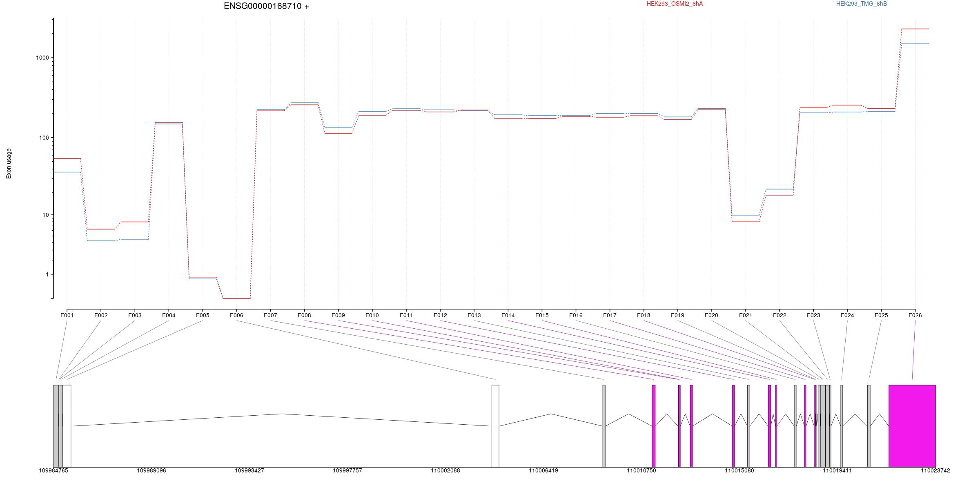Click the 1 y-axis tick label
Viewport: 980px width, 490px height.
point(47,274)
